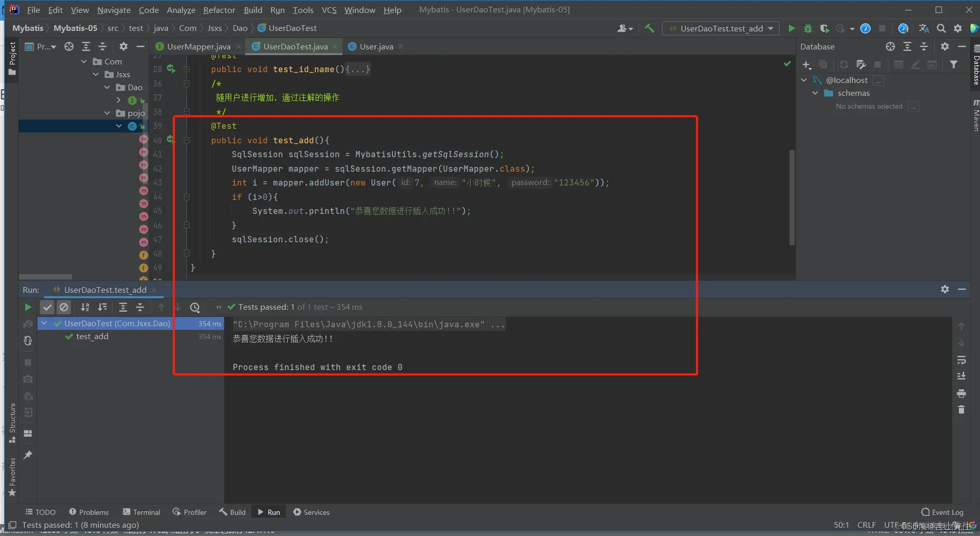Open the Services tool window
980x536 pixels.
coord(311,512)
